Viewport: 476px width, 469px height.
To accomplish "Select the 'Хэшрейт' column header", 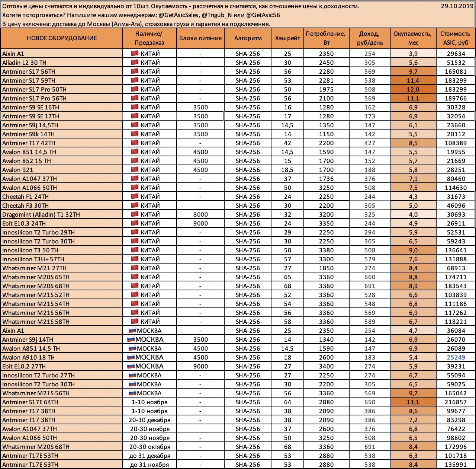I will coord(288,38).
